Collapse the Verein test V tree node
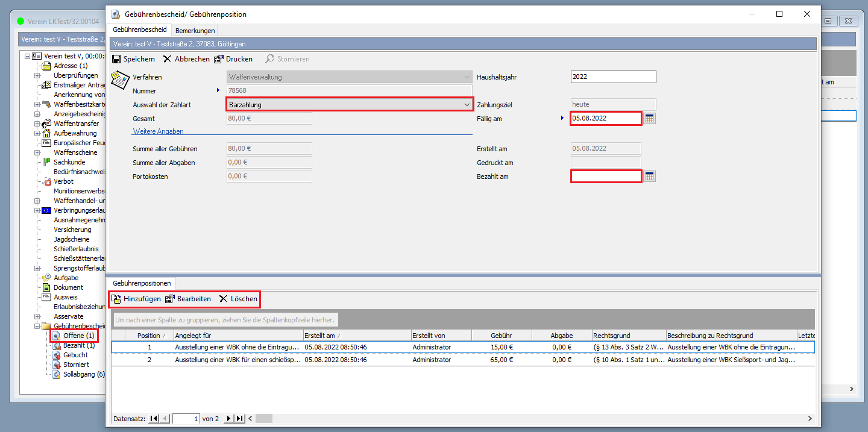This screenshot has height=432, width=868. pos(27,56)
